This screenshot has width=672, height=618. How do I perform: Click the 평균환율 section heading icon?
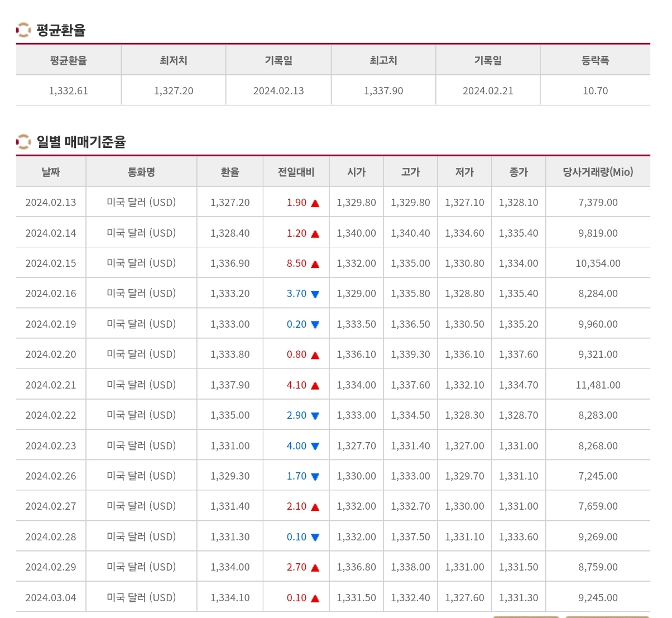pos(23,30)
